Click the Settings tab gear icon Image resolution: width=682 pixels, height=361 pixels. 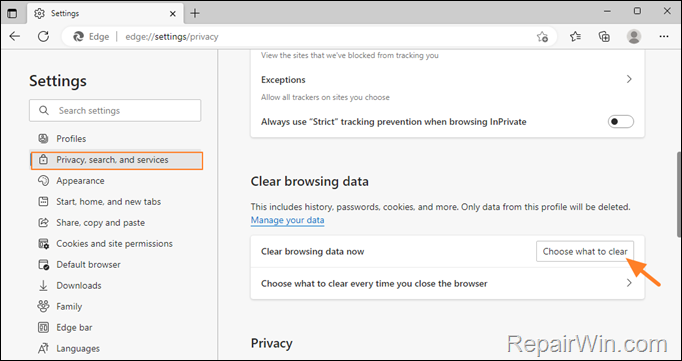(39, 13)
